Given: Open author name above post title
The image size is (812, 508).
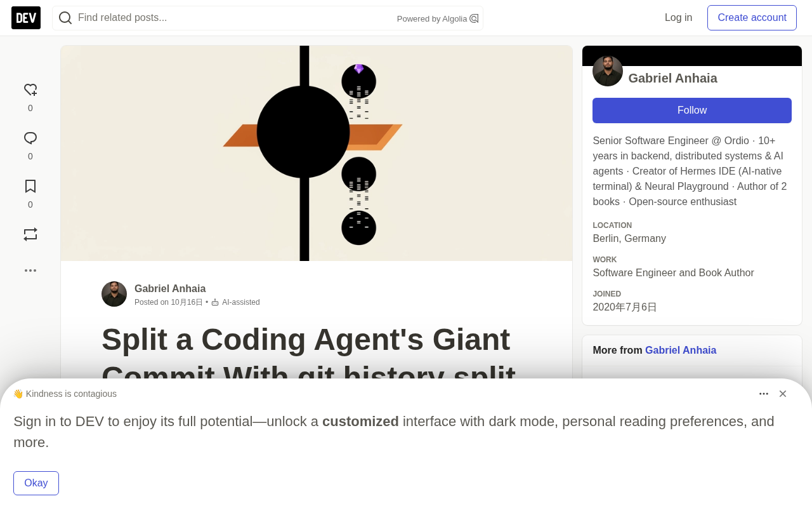Looking at the screenshot, I should point(170,289).
